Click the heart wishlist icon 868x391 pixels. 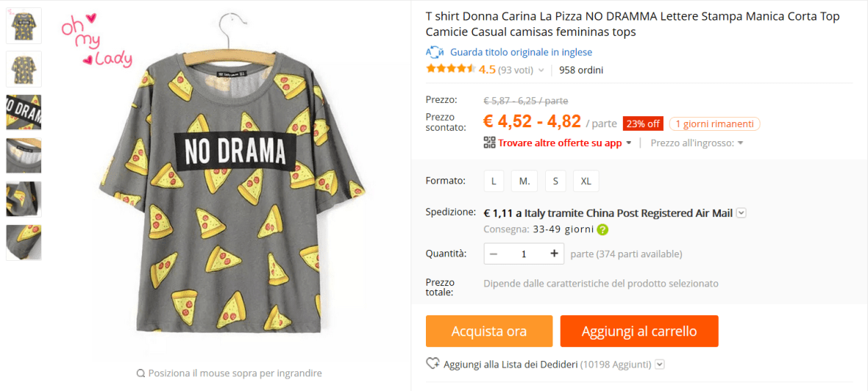[x=433, y=364]
